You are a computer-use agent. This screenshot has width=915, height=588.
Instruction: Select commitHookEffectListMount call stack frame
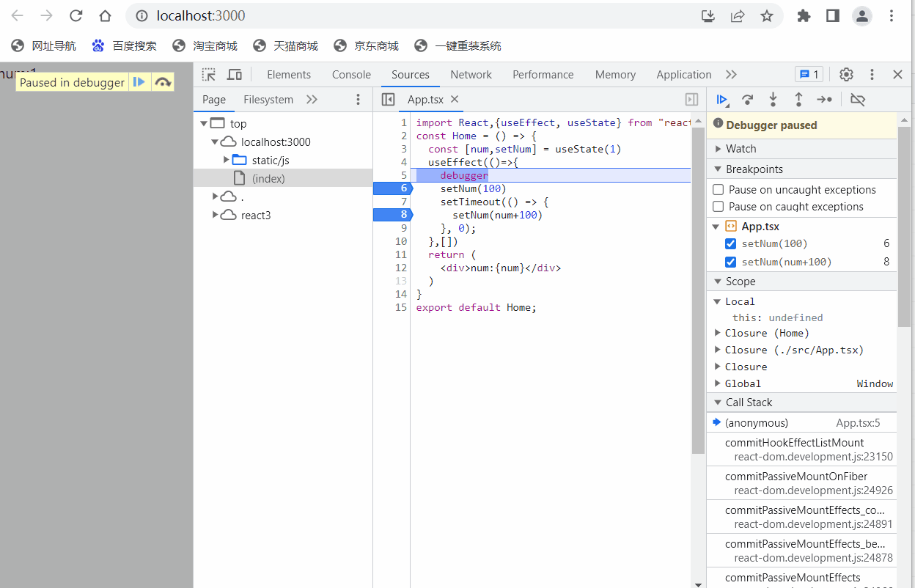(x=801, y=449)
